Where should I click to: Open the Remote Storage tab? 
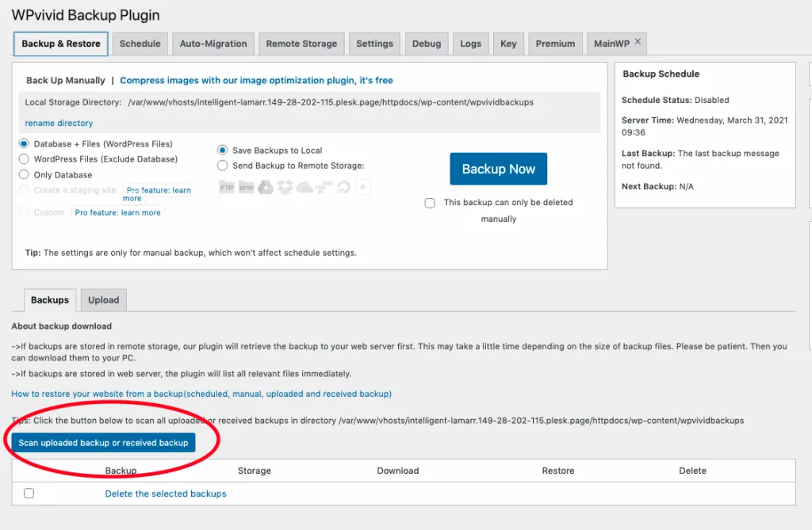coord(301,44)
